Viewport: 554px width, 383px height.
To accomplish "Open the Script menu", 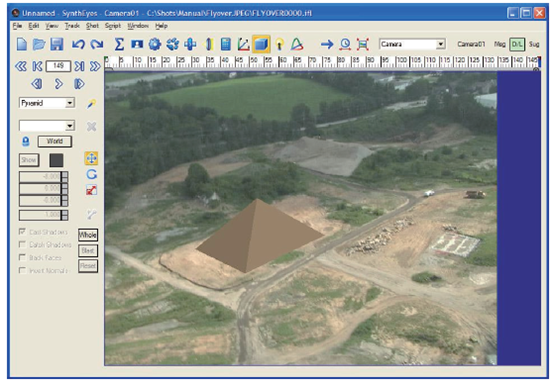I will (x=113, y=26).
